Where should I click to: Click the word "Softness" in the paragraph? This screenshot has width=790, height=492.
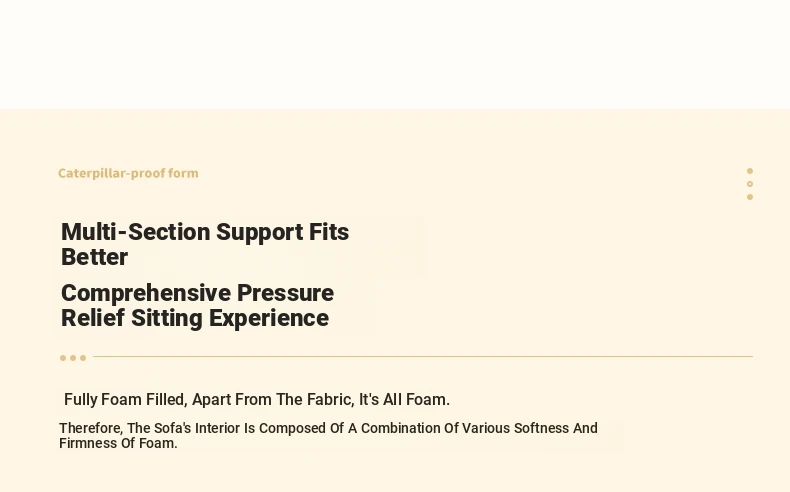541,428
